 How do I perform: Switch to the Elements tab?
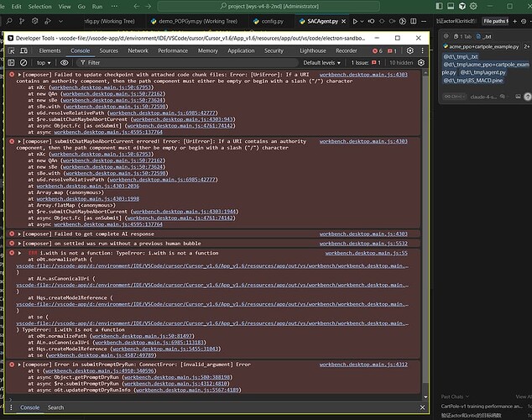(50, 50)
